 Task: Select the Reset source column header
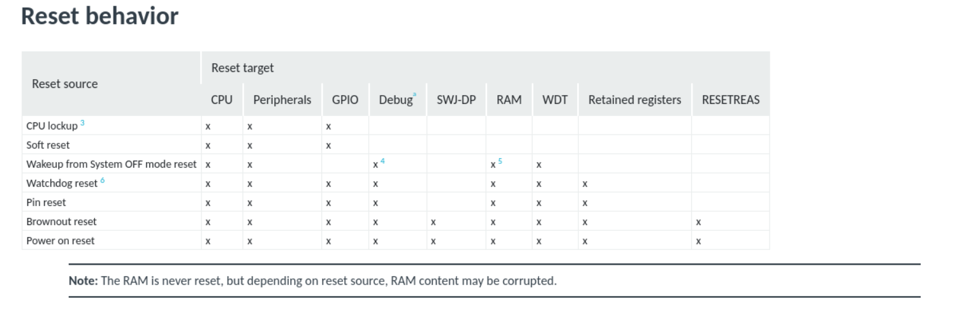click(x=65, y=84)
